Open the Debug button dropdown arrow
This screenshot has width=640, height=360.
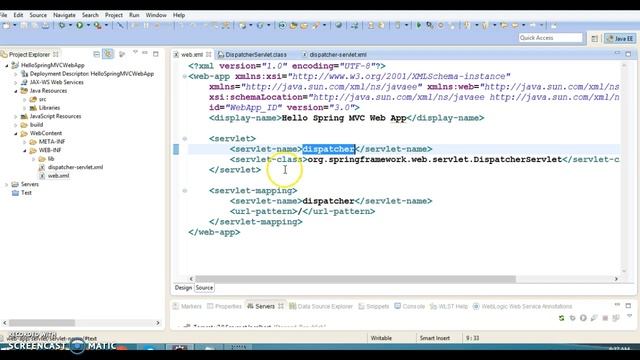[70, 25]
